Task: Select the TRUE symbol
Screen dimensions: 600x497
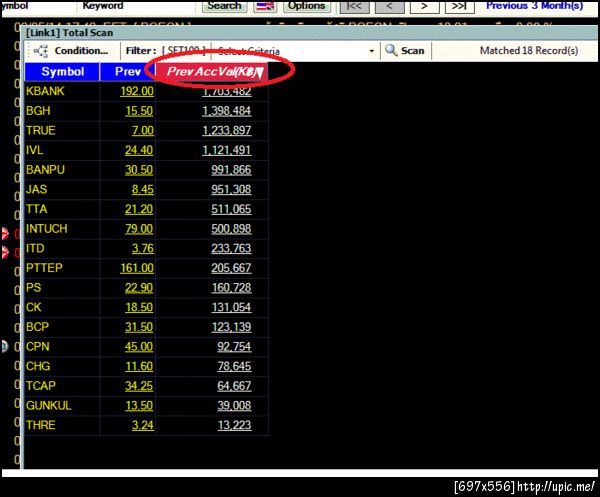Action: click(x=41, y=130)
